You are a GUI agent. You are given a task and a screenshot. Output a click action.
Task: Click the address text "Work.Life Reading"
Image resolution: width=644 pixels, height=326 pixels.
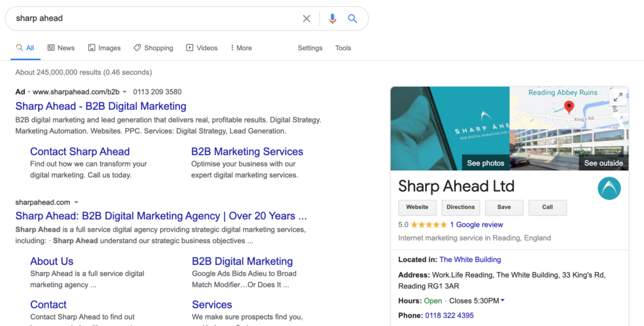462,274
